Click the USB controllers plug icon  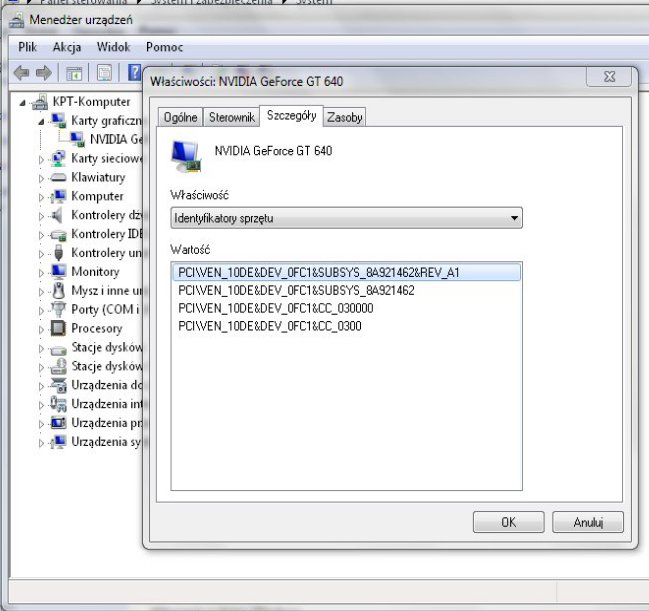tap(59, 253)
